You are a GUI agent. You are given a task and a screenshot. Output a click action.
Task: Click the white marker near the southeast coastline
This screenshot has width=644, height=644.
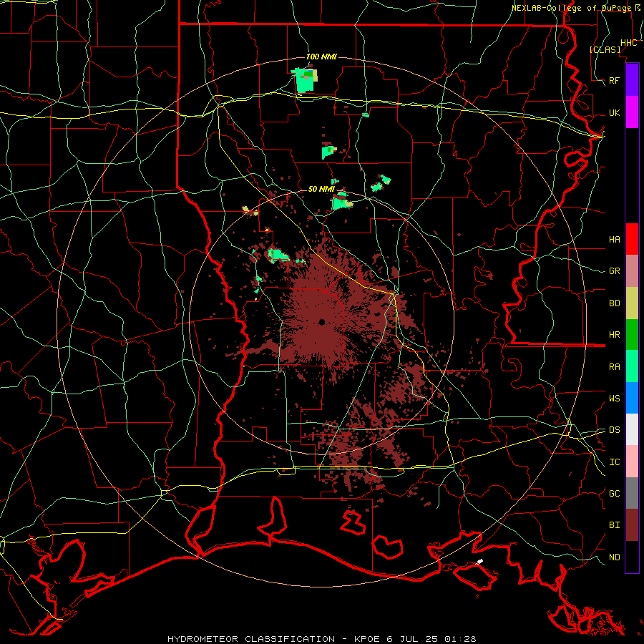click(x=479, y=562)
